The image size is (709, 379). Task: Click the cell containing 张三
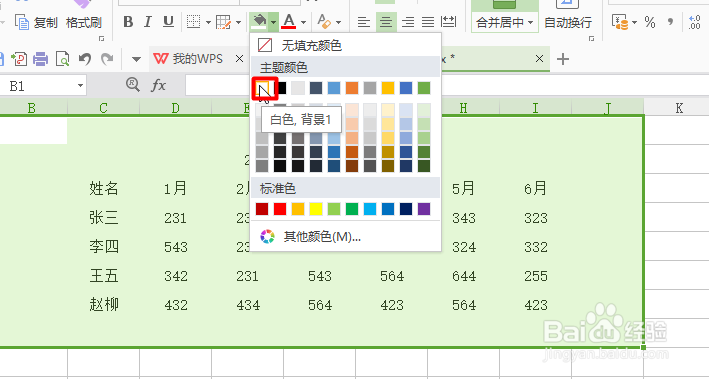click(104, 218)
